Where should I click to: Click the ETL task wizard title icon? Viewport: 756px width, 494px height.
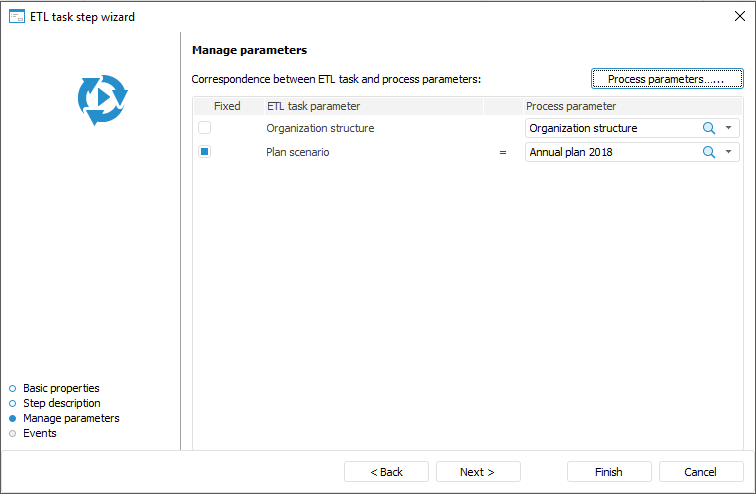pos(16,16)
